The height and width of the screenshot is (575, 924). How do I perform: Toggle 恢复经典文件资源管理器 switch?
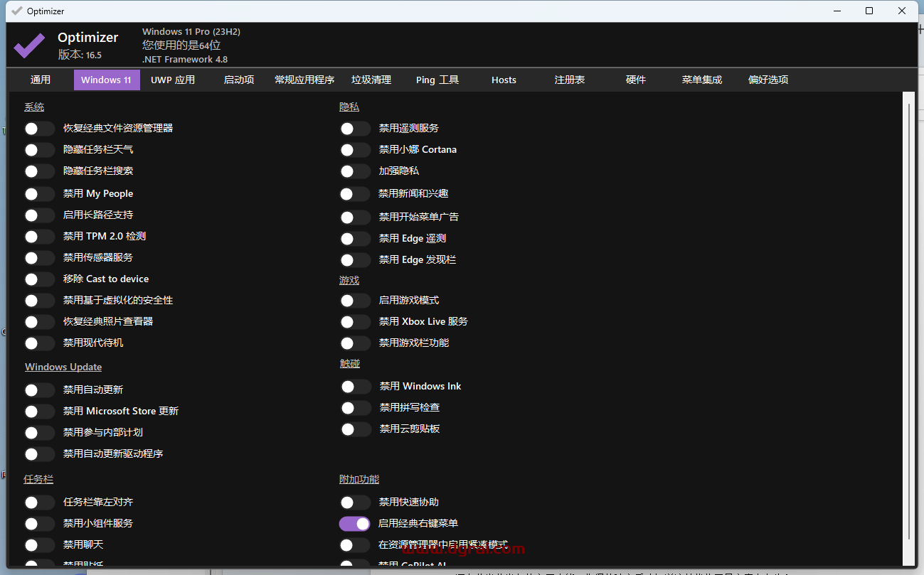(x=39, y=129)
